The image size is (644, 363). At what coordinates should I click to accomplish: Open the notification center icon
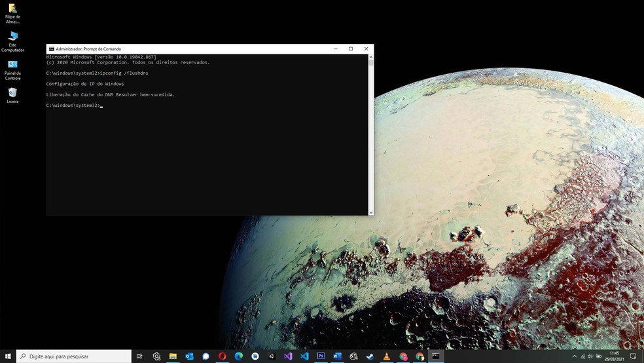[x=633, y=356]
